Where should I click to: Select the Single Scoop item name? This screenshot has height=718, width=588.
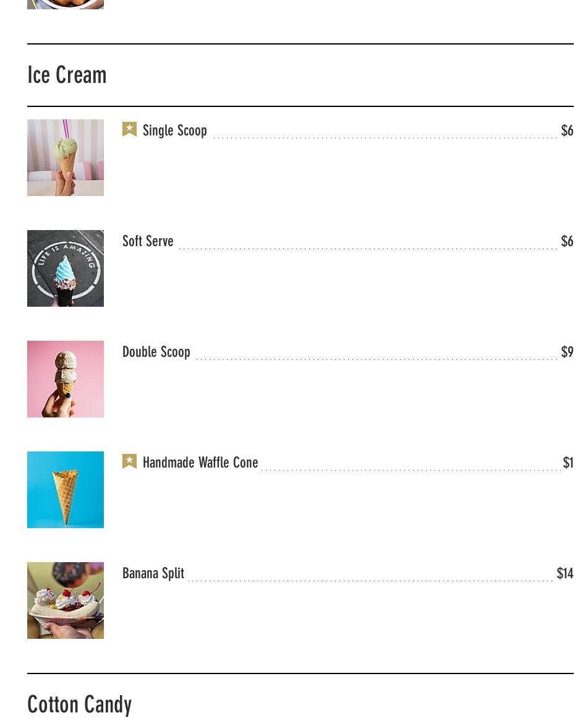pyautogui.click(x=174, y=130)
